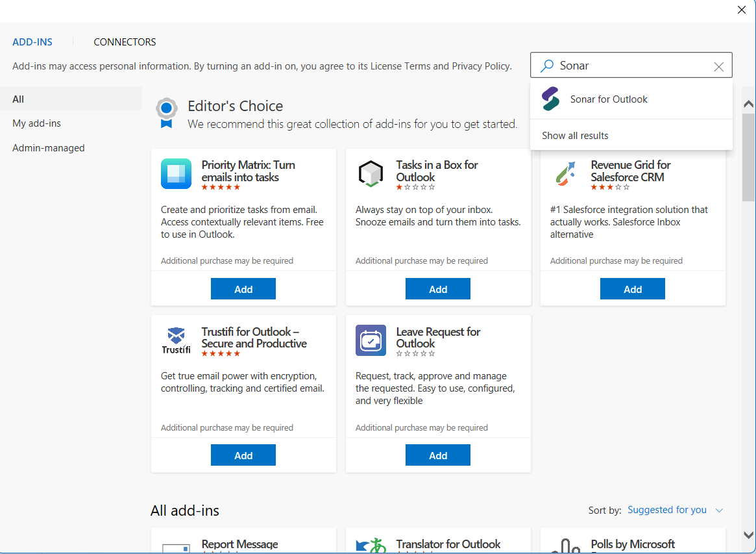Add Trustifi for Outlook add-in
The image size is (756, 554).
click(243, 455)
